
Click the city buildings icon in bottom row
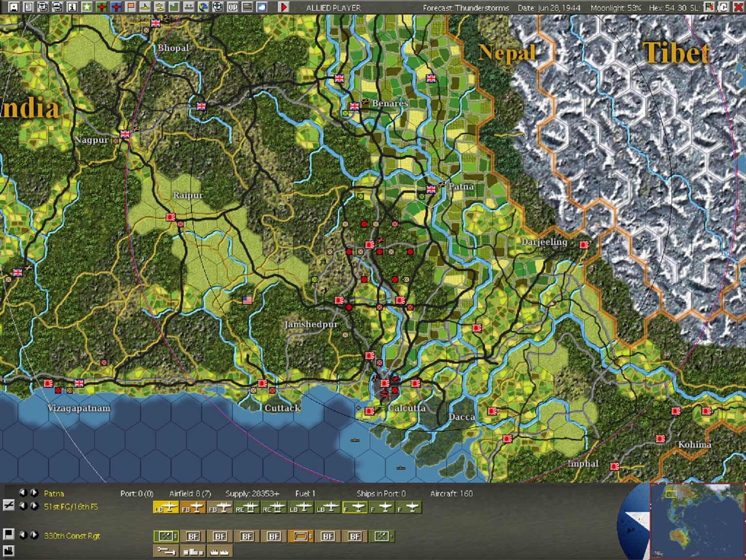point(192,551)
